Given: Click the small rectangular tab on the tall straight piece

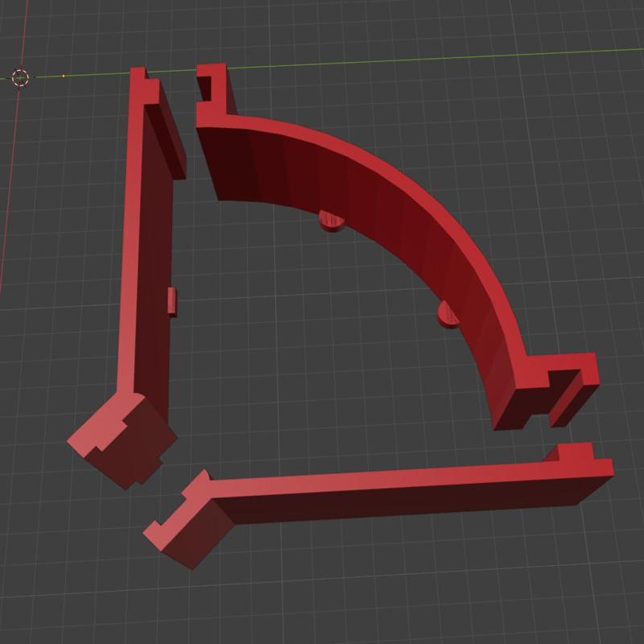Looking at the screenshot, I should pyautogui.click(x=172, y=302).
